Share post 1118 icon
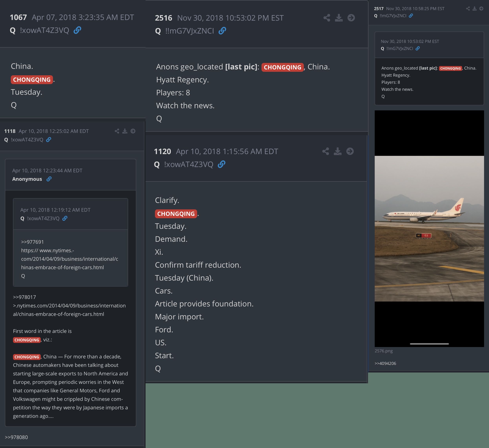This screenshot has height=448, width=489. click(117, 131)
